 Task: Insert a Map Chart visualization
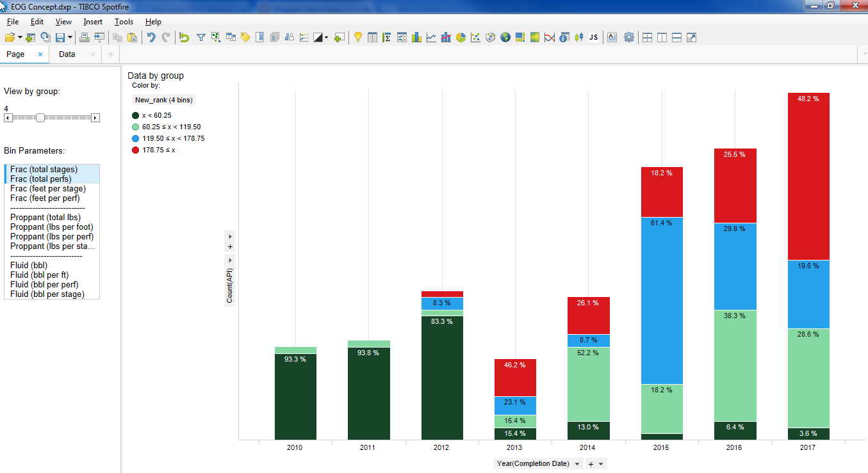click(505, 37)
